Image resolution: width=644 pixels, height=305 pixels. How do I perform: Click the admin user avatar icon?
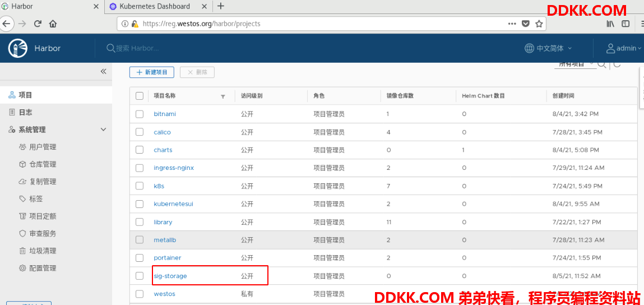click(611, 48)
